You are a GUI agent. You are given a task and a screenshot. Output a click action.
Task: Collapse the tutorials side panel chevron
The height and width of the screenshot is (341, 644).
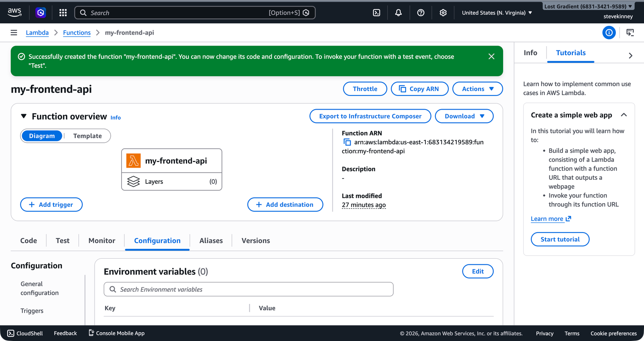click(631, 56)
